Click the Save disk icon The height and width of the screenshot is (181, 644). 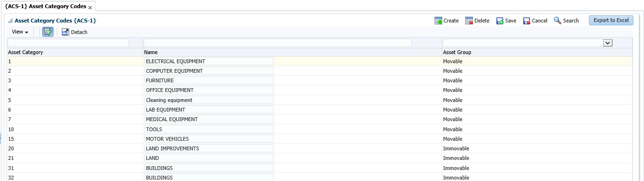[500, 21]
